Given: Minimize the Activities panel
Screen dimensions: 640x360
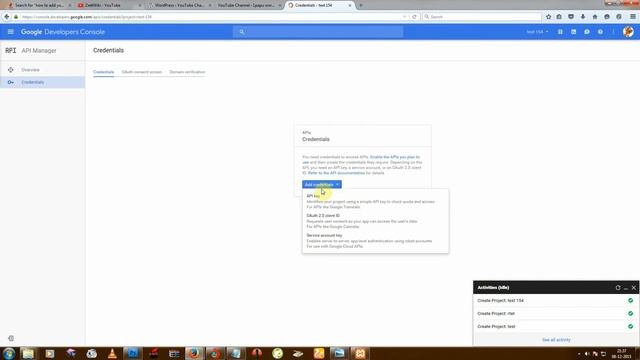Looking at the screenshot, I should coord(626,288).
